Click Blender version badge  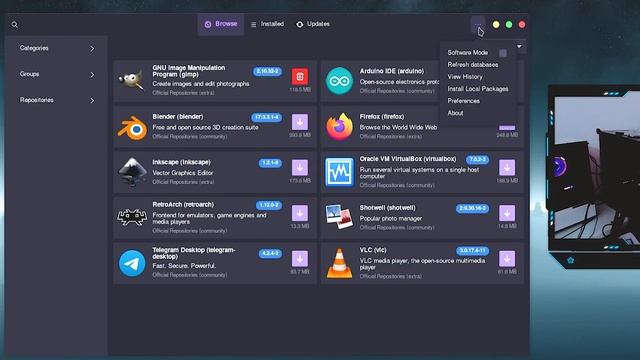point(267,117)
